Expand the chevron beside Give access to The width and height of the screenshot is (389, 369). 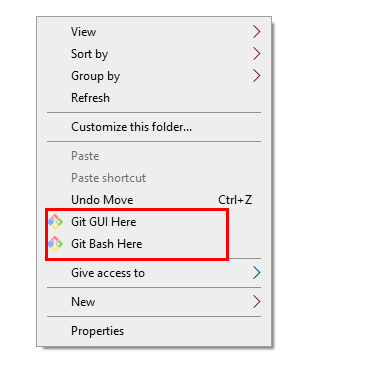pyautogui.click(x=256, y=273)
